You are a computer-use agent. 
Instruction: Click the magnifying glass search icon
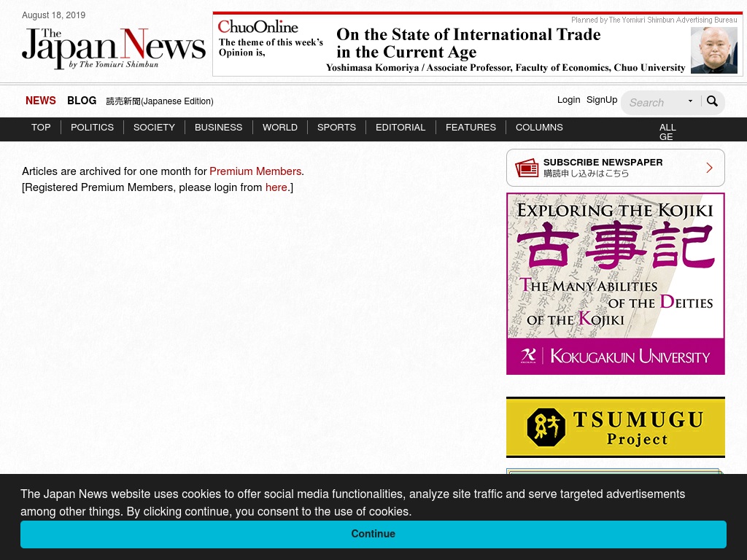[712, 101]
